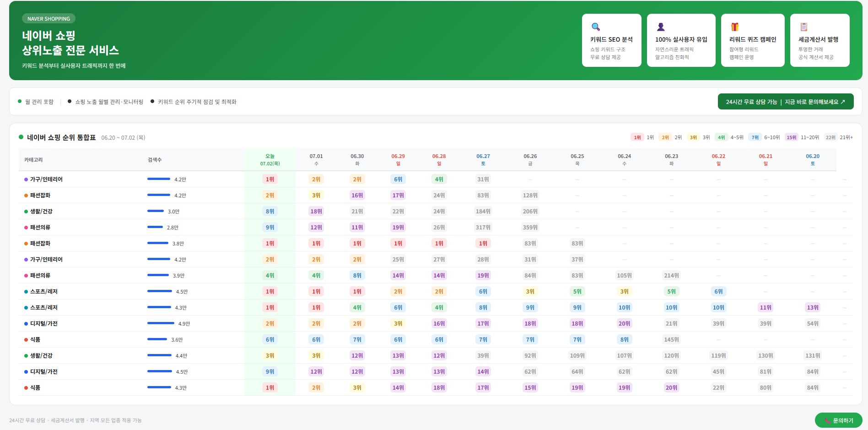Click the 119위 cell in the 생활/건강 row

click(719, 355)
